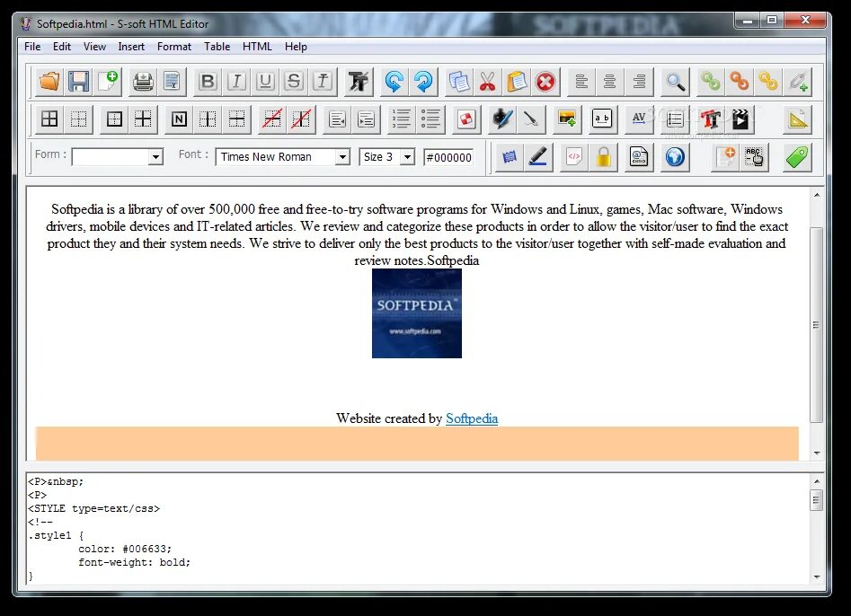The height and width of the screenshot is (616, 851).
Task: Click the 'color: #006633;' line in code pane
Action: pos(125,549)
